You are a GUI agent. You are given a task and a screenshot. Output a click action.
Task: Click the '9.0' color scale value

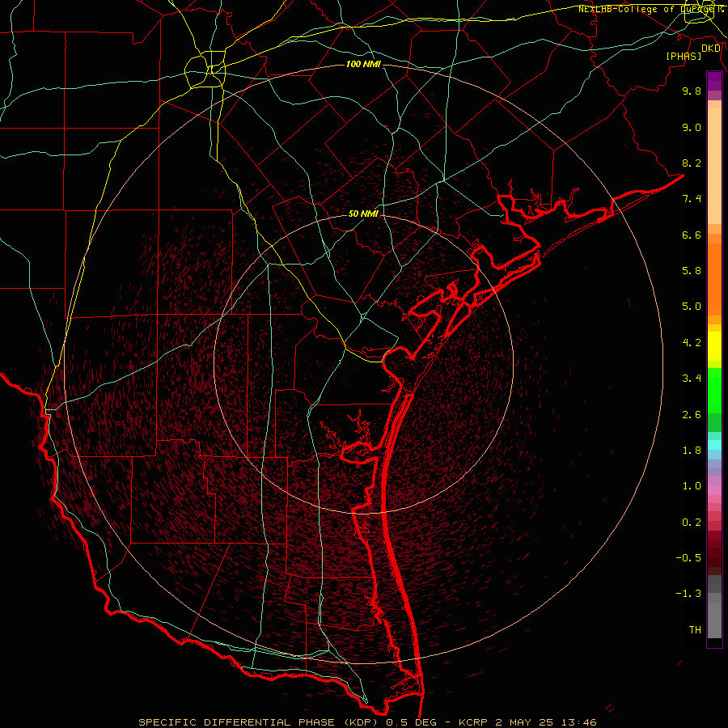(692, 127)
